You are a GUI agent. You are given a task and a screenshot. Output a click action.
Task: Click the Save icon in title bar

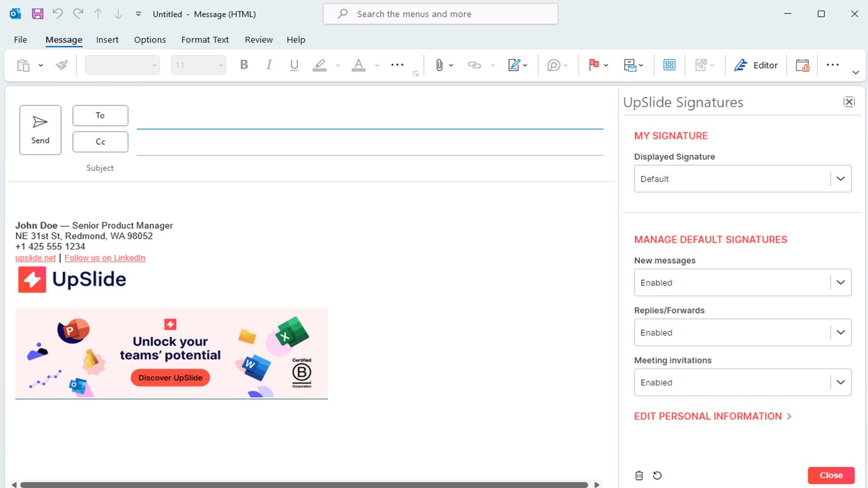tap(37, 14)
